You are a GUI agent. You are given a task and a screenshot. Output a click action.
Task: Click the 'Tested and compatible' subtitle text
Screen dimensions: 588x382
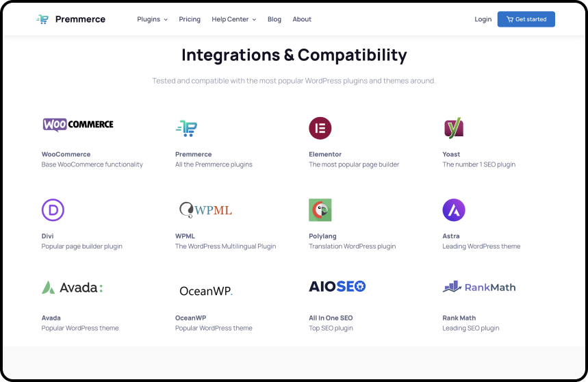click(294, 81)
